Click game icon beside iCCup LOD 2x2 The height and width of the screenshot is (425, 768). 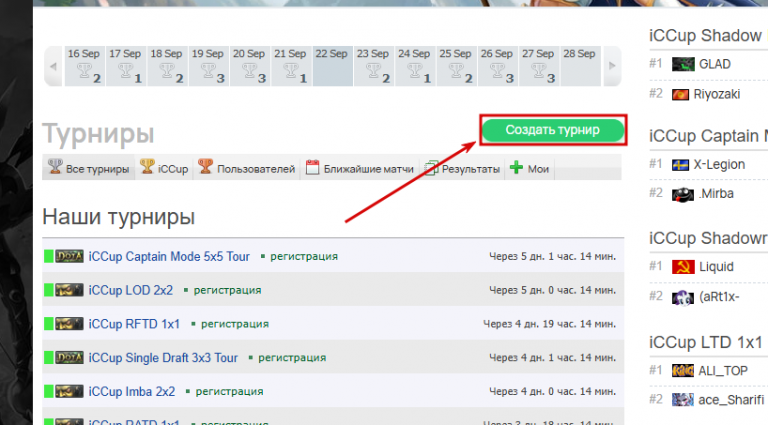[x=69, y=290]
